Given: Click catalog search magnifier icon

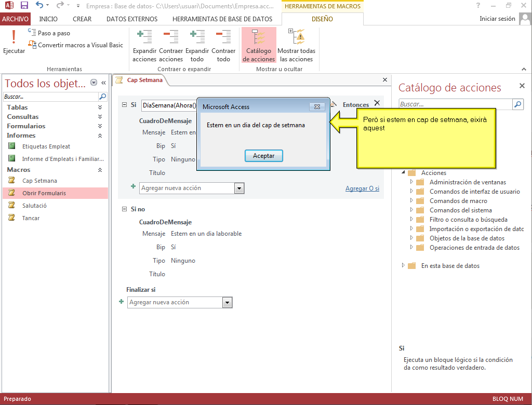Looking at the screenshot, I should pos(518,104).
